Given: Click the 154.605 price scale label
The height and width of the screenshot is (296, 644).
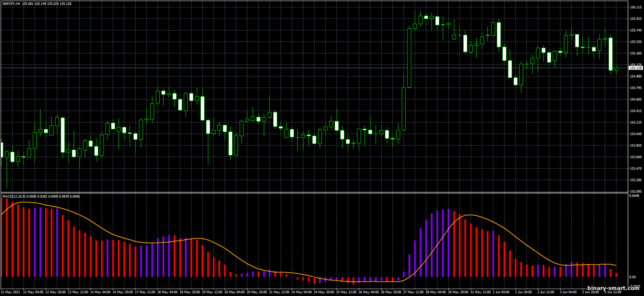Looking at the screenshot, I should 636,100.
